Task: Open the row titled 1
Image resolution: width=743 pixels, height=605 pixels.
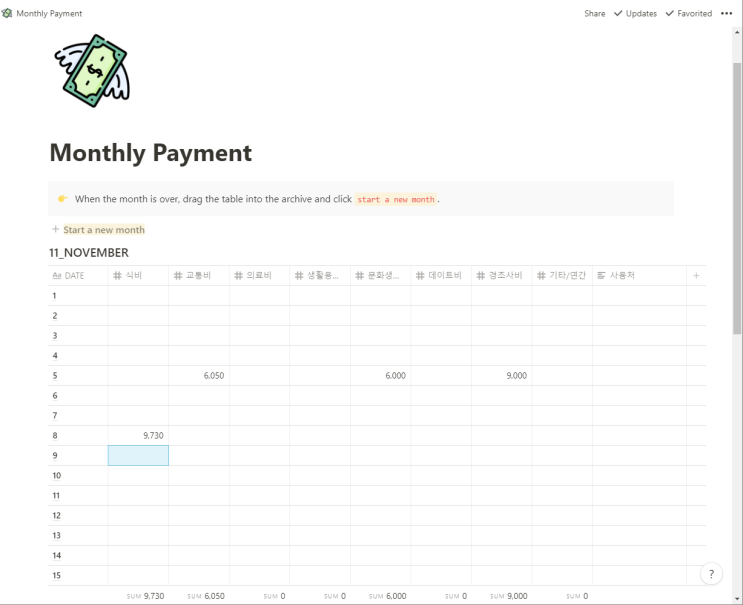Action: click(x=54, y=296)
